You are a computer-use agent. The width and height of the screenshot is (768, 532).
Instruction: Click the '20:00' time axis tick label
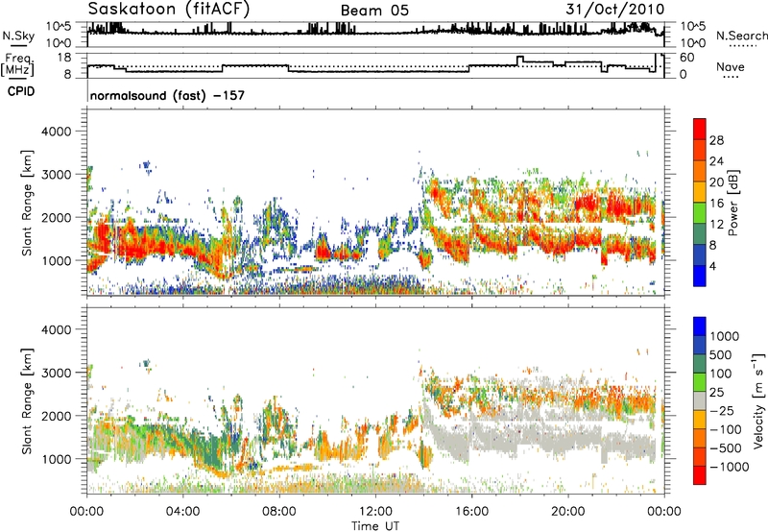tap(567, 512)
